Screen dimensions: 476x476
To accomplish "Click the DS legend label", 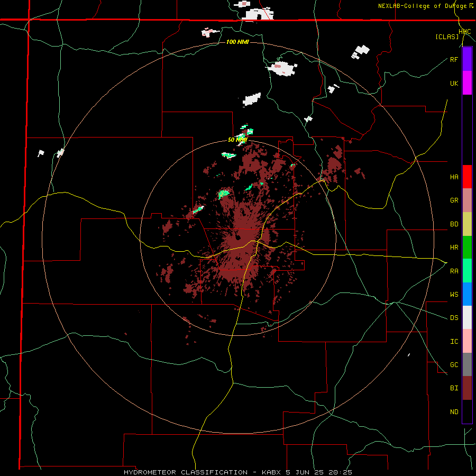I will click(x=454, y=318).
